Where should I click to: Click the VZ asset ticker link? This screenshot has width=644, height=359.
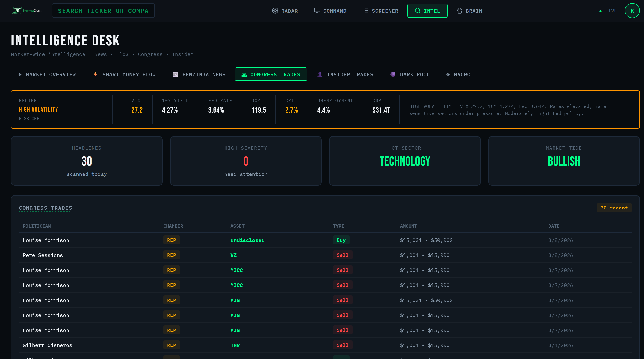(233, 255)
